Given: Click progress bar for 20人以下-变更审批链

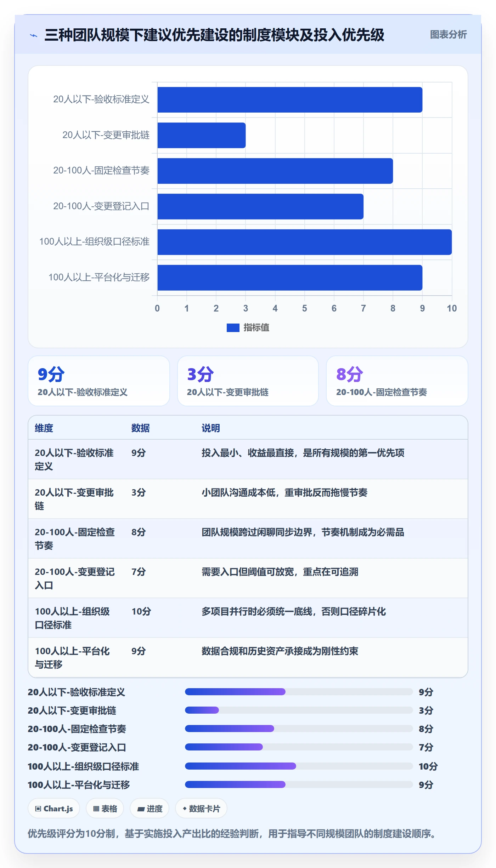Looking at the screenshot, I should (x=299, y=710).
